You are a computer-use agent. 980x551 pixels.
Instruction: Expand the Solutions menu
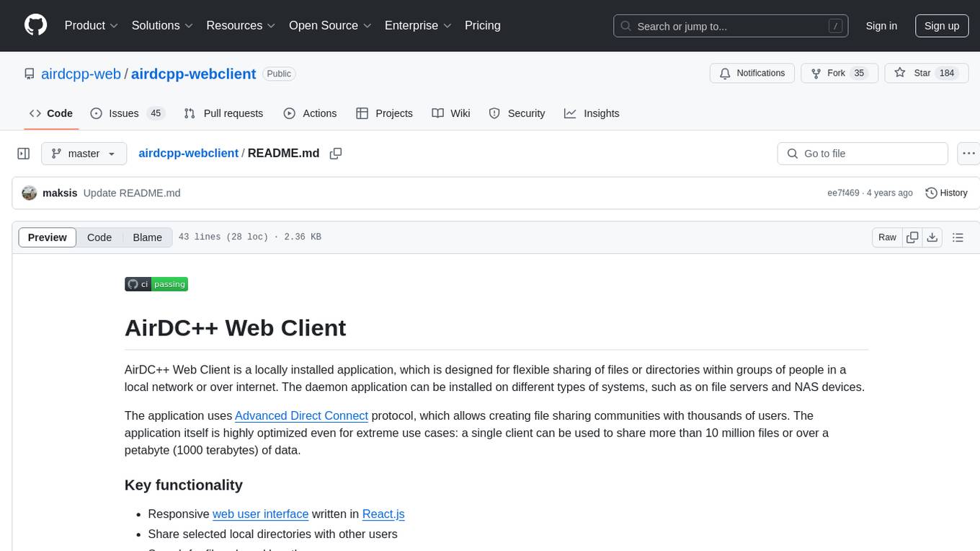point(162,25)
